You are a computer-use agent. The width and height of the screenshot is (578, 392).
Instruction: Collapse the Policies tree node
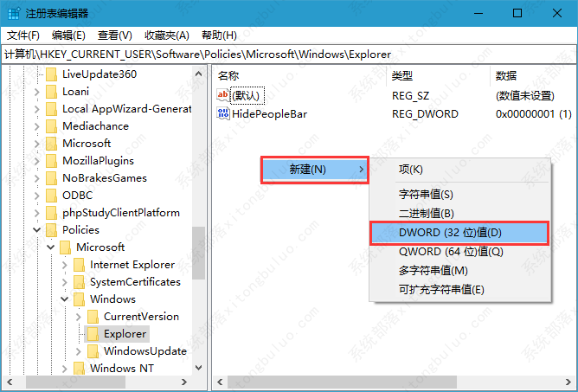[x=36, y=230]
